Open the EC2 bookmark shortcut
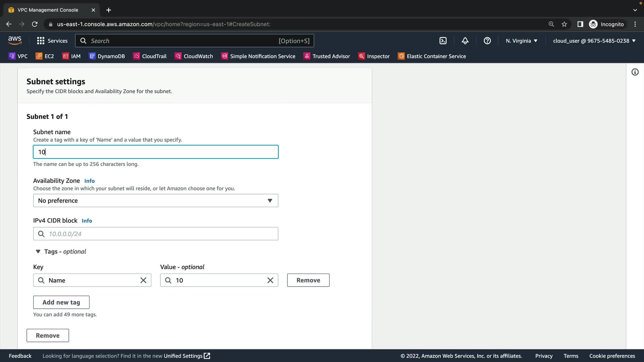The height and width of the screenshot is (362, 644). [x=45, y=56]
